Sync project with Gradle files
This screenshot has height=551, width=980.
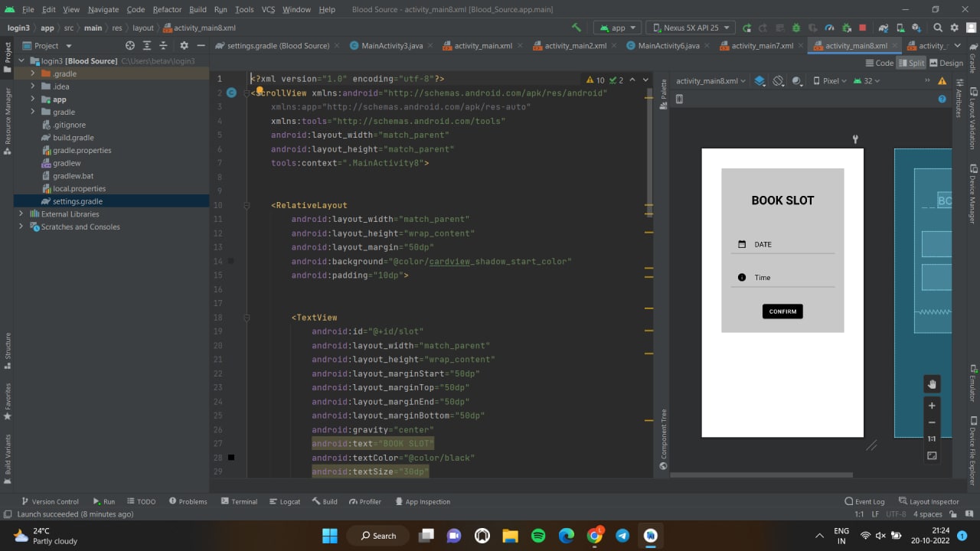[x=884, y=28]
